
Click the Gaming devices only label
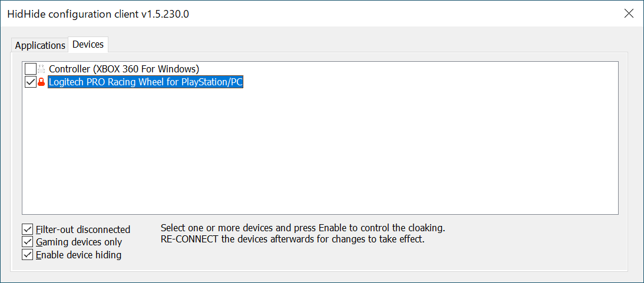(x=79, y=242)
